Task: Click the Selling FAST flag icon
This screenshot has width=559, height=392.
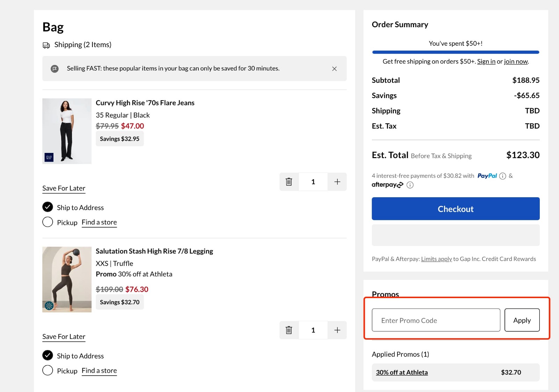Action: pyautogui.click(x=55, y=69)
